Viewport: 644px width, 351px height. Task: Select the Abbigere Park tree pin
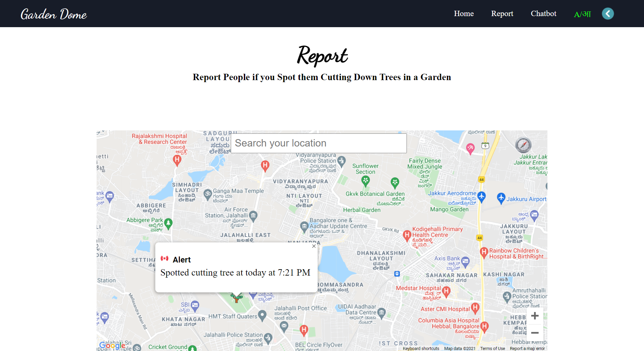[x=168, y=224]
